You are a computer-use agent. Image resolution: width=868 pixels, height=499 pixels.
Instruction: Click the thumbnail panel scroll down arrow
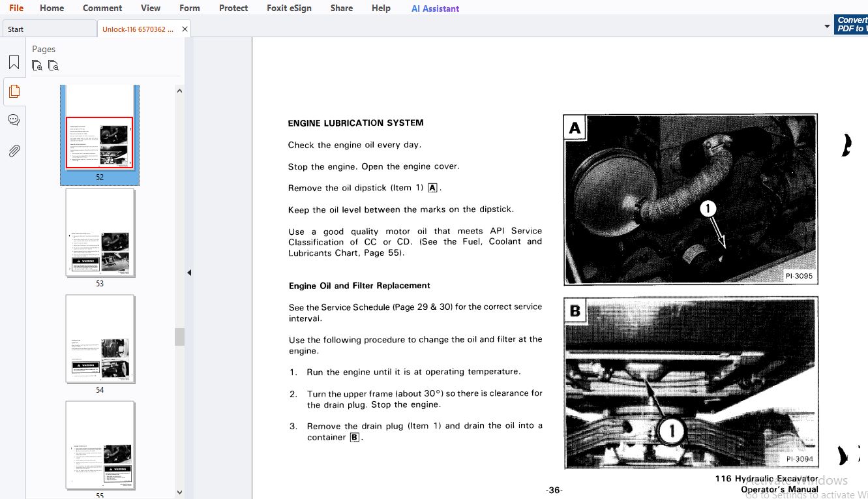[x=179, y=492]
